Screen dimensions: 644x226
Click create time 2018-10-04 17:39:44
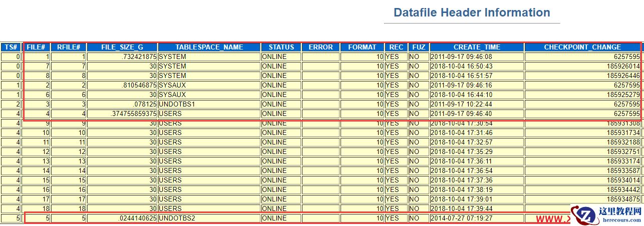pos(462,208)
